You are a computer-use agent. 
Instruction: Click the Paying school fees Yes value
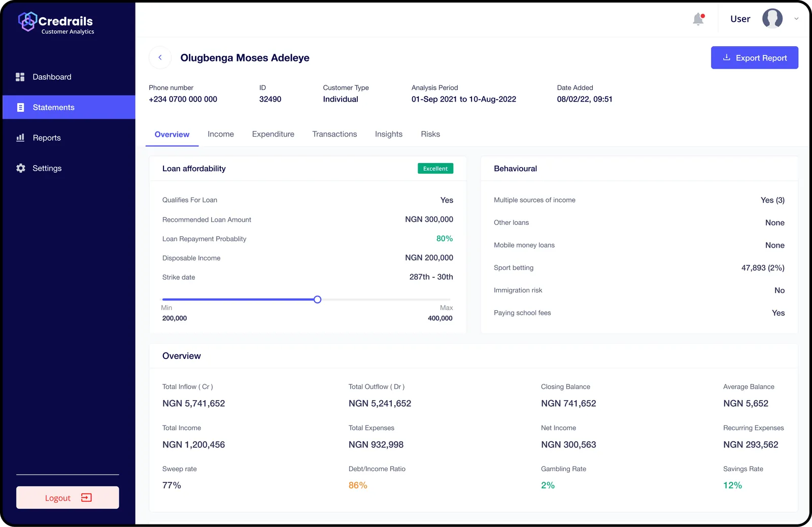778,313
